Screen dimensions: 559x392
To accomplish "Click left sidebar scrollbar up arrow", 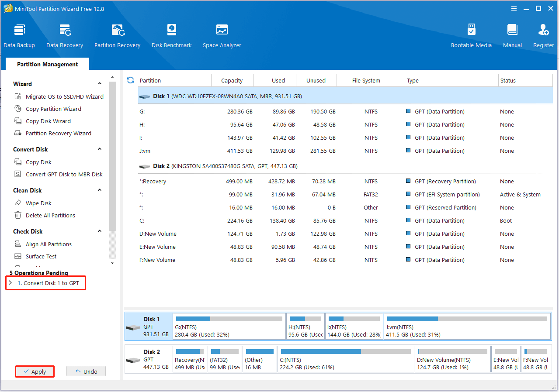I will [x=112, y=78].
